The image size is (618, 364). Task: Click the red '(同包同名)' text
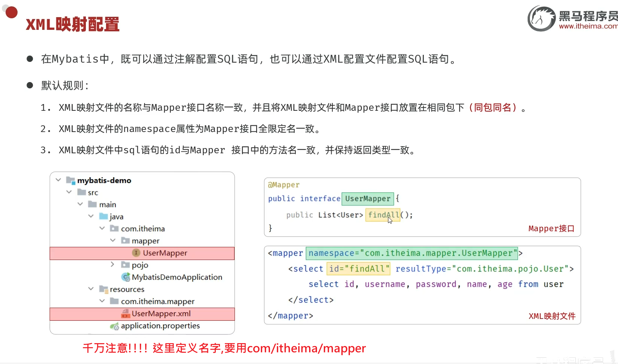coord(493,108)
